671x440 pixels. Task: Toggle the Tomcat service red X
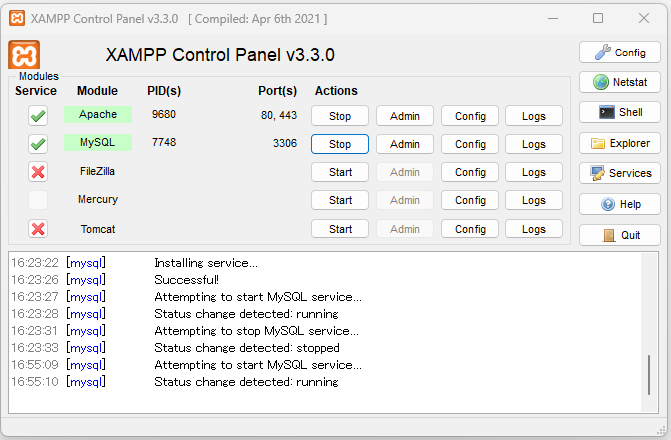[38, 229]
